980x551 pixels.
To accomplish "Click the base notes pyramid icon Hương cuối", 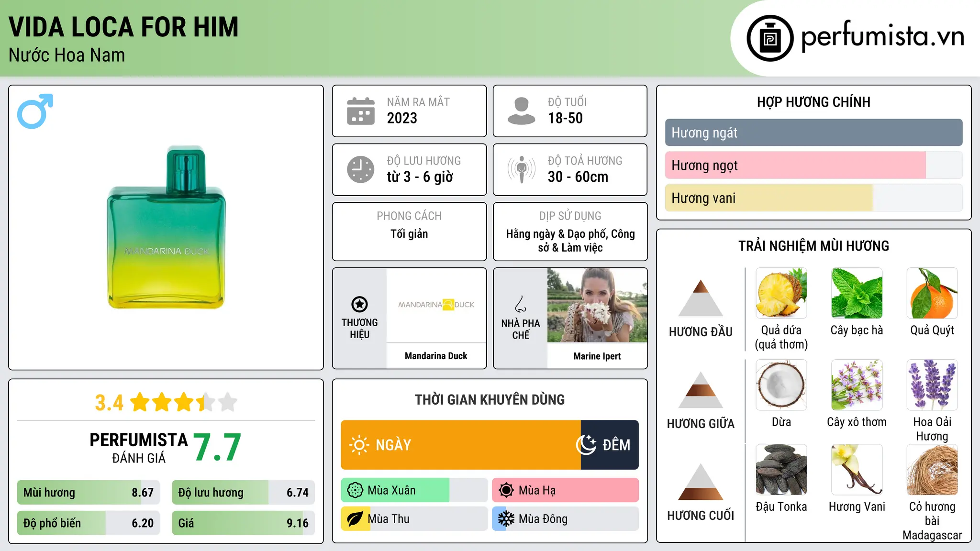I will pos(701,482).
